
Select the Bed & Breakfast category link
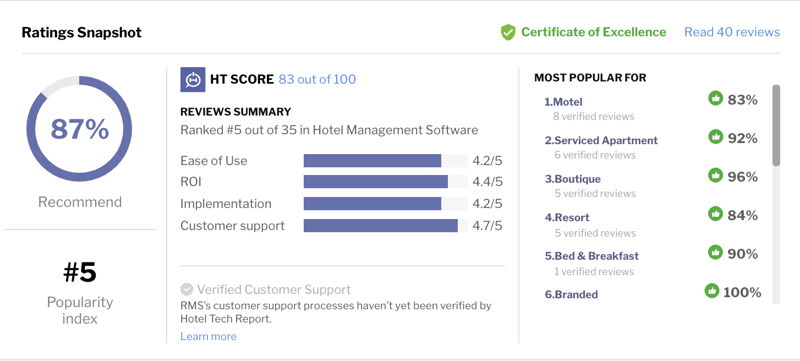591,256
